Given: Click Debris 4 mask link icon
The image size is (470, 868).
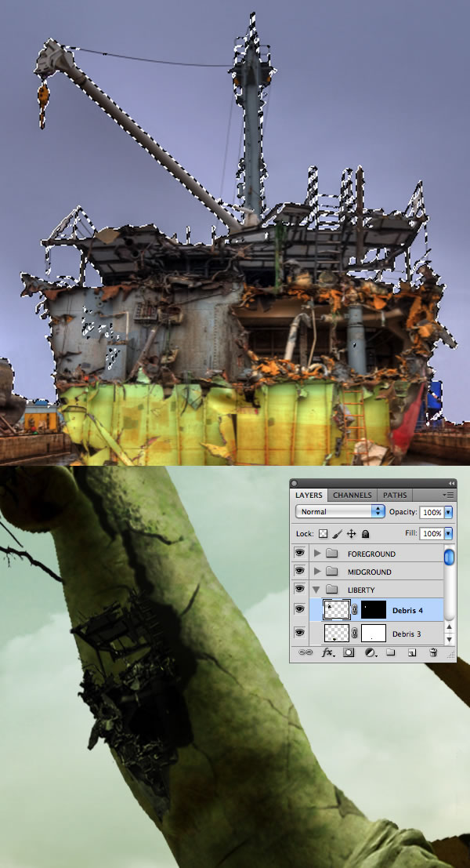Looking at the screenshot, I should pos(355,610).
